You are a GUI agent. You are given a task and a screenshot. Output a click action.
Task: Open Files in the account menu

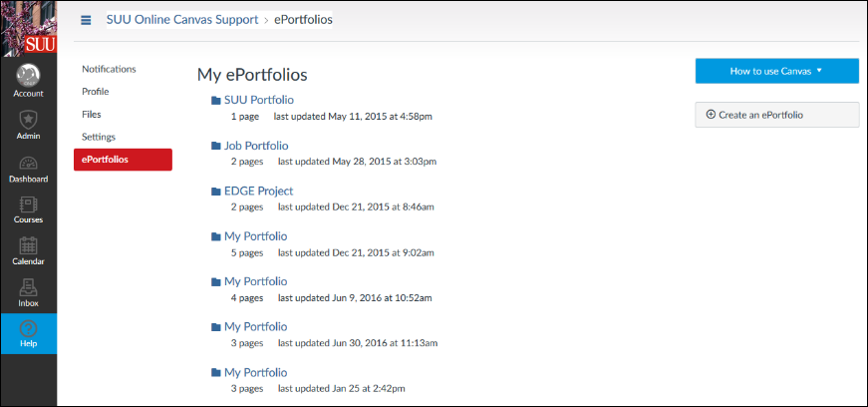pos(92,115)
